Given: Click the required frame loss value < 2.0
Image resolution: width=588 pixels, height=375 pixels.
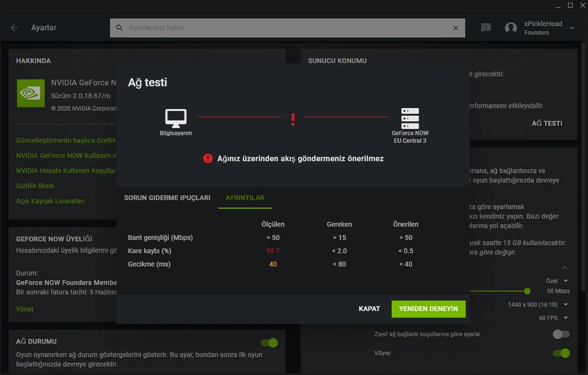Looking at the screenshot, I should (340, 251).
